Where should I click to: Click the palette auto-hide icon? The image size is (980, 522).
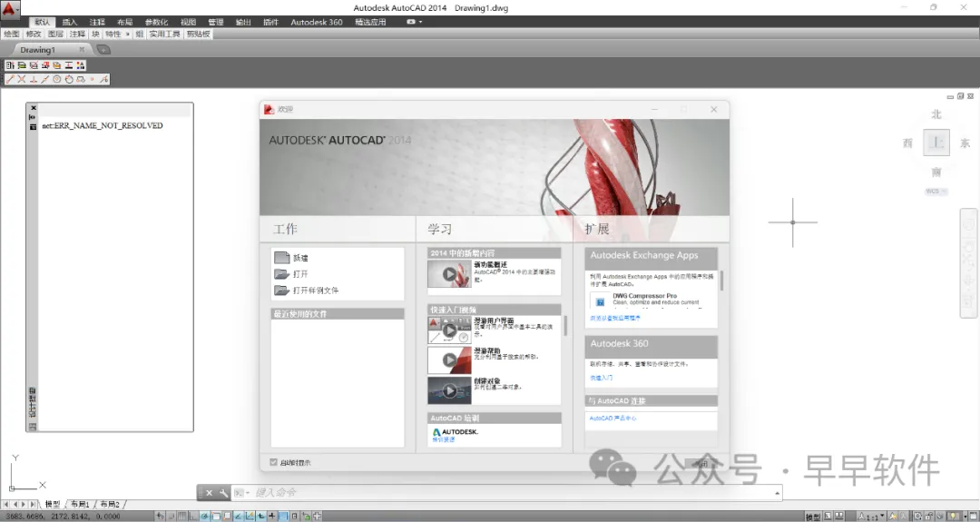tap(33, 117)
